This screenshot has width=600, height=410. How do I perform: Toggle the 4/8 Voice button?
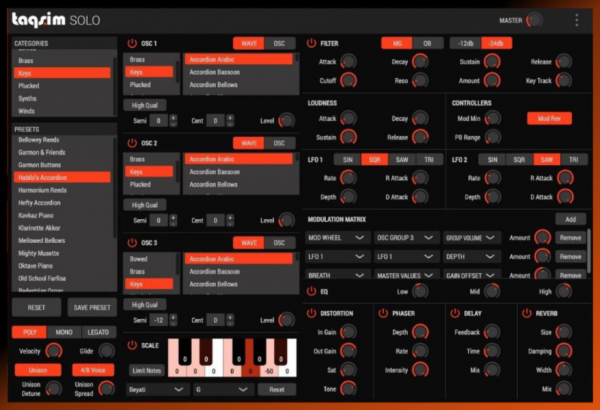coord(93,370)
